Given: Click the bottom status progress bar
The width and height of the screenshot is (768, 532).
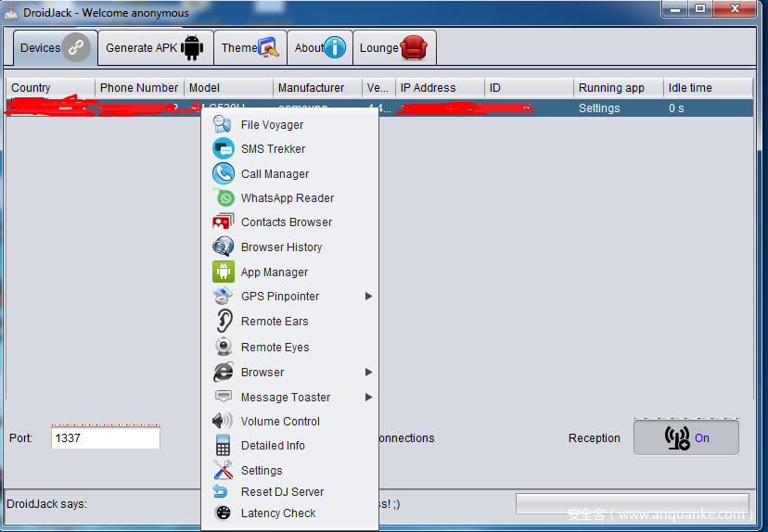Looking at the screenshot, I should pyautogui.click(x=632, y=503).
